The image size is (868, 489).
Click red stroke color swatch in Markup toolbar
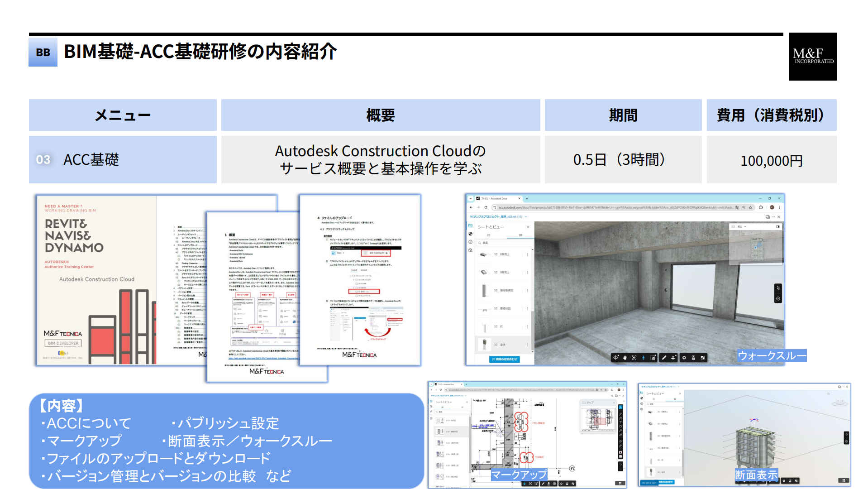coord(620,452)
